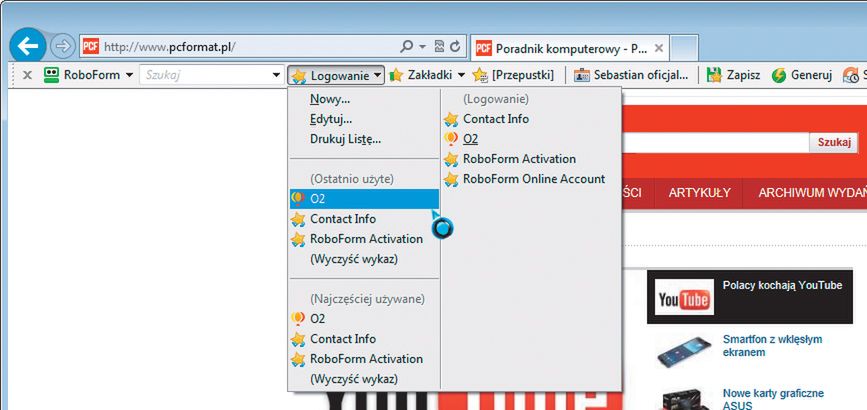This screenshot has width=867, height=410.
Task: Click the webpage search input field
Action: tap(715, 142)
